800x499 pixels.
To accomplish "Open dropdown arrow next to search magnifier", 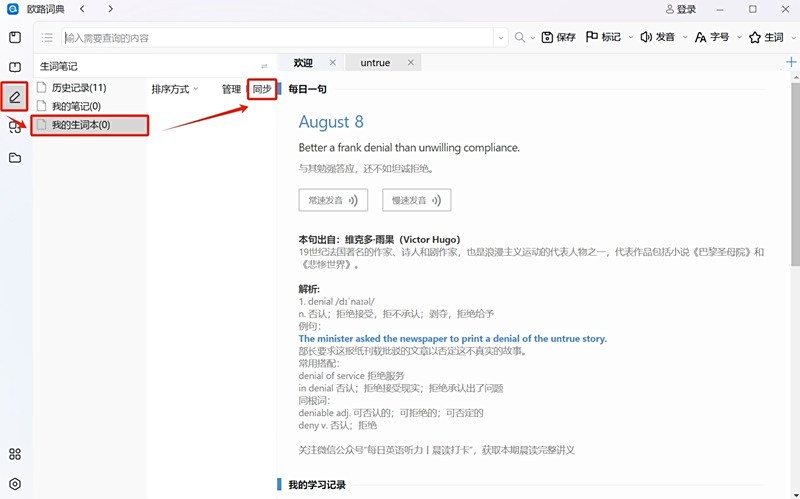I will pyautogui.click(x=533, y=38).
